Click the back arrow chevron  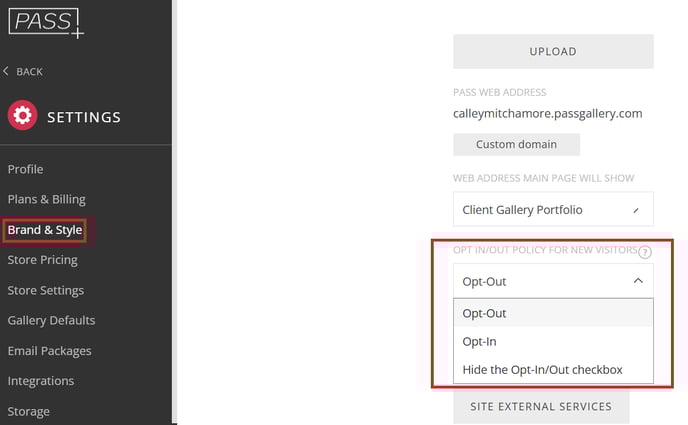[6, 71]
